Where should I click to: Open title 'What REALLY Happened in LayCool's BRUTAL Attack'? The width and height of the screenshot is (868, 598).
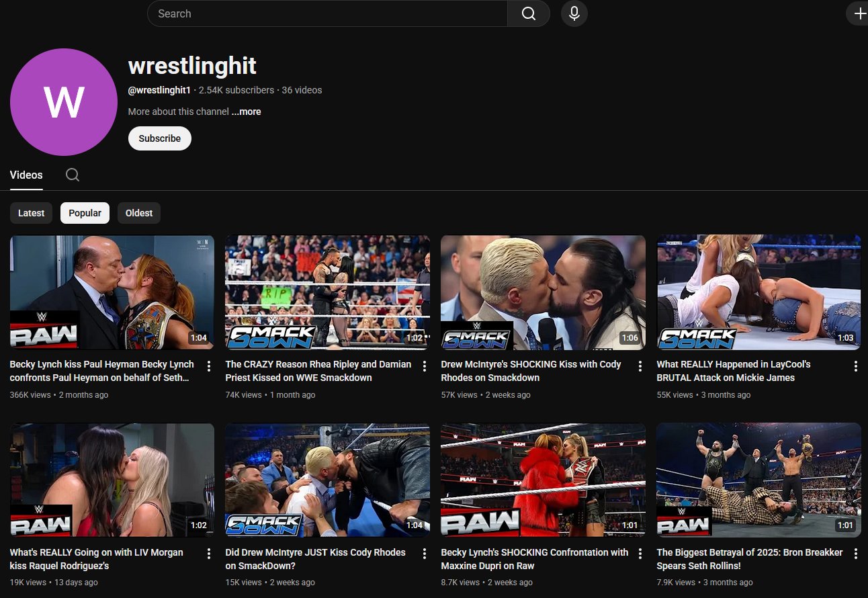point(734,371)
